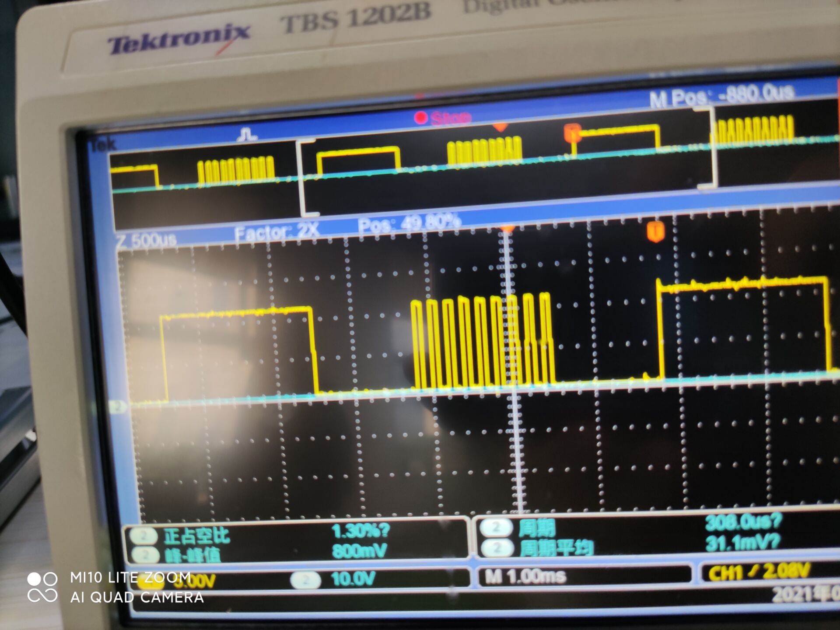Click the M Pos: -880.0us readout
The image size is (840, 630).
pyautogui.click(x=721, y=95)
